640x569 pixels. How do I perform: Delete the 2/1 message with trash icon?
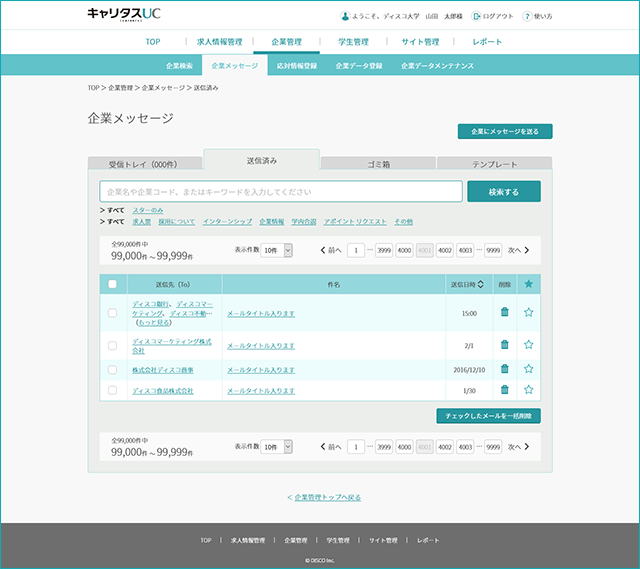pos(504,345)
